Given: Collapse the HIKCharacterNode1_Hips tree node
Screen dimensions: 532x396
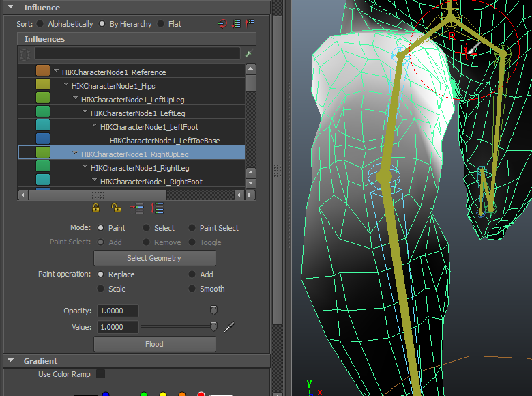Looking at the screenshot, I should pyautogui.click(x=66, y=85).
